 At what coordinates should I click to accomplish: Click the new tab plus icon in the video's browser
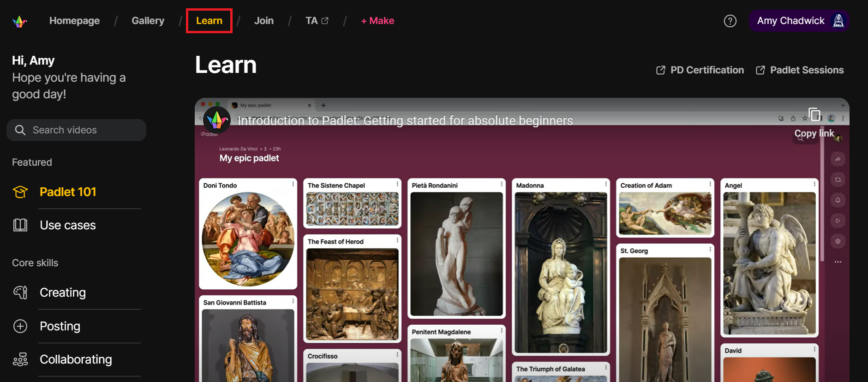(x=323, y=105)
